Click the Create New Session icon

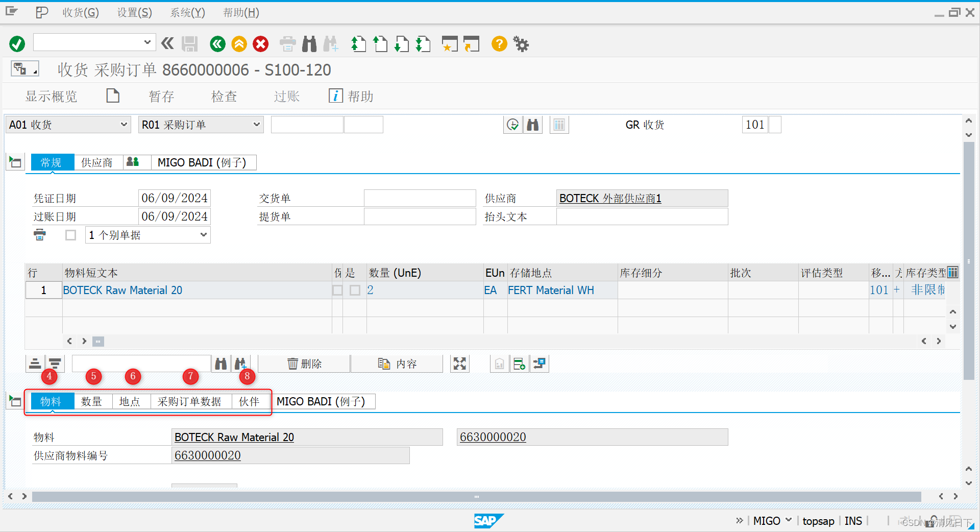(x=450, y=44)
